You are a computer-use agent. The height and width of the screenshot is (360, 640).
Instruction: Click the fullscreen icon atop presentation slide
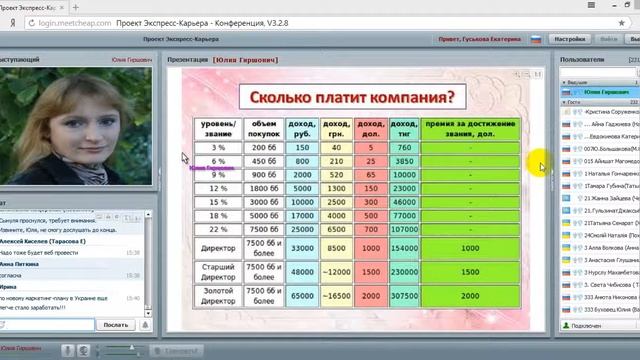tap(538, 74)
